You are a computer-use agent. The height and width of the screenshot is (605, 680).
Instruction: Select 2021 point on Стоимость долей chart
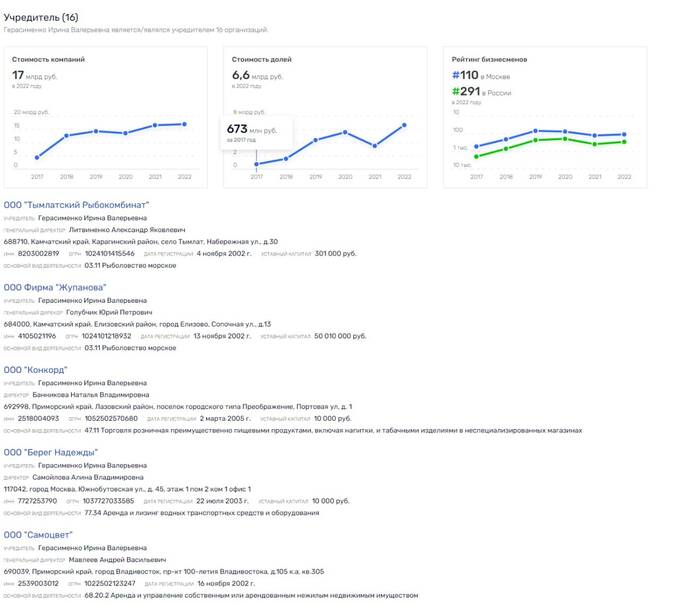coord(375,146)
